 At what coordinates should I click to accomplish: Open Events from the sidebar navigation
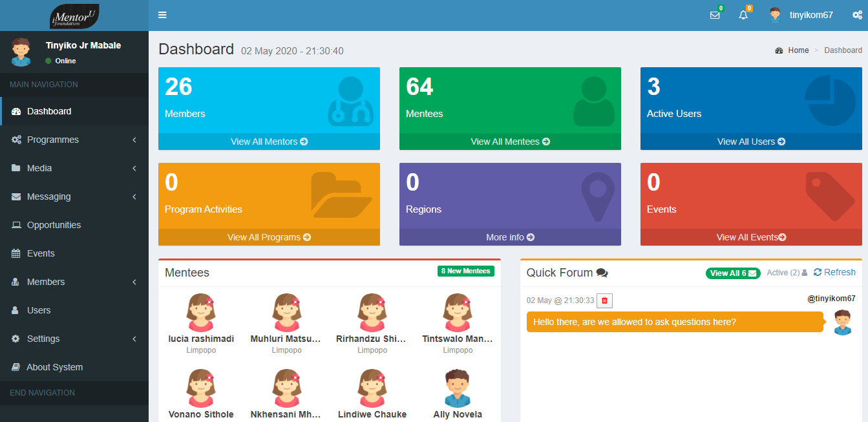(41, 253)
